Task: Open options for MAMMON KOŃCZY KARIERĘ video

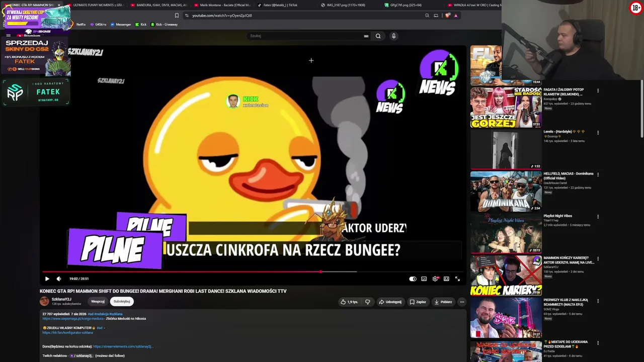Action: pos(598,259)
